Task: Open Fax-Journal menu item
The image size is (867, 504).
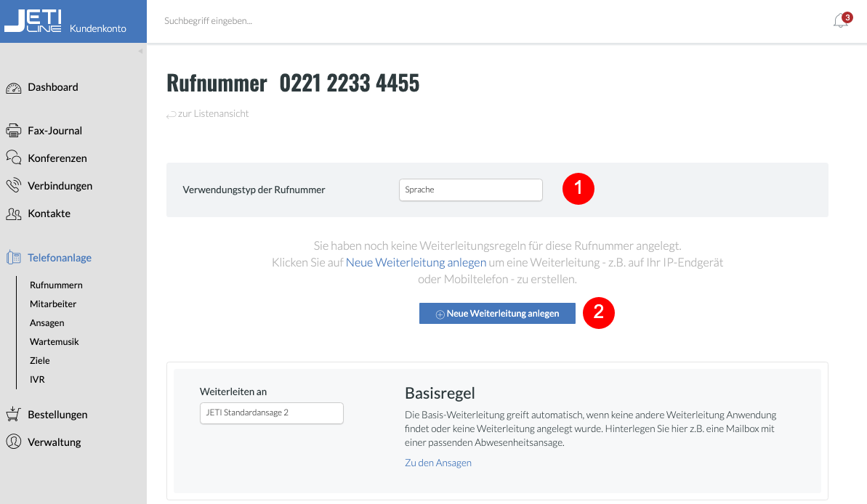Action: click(55, 131)
